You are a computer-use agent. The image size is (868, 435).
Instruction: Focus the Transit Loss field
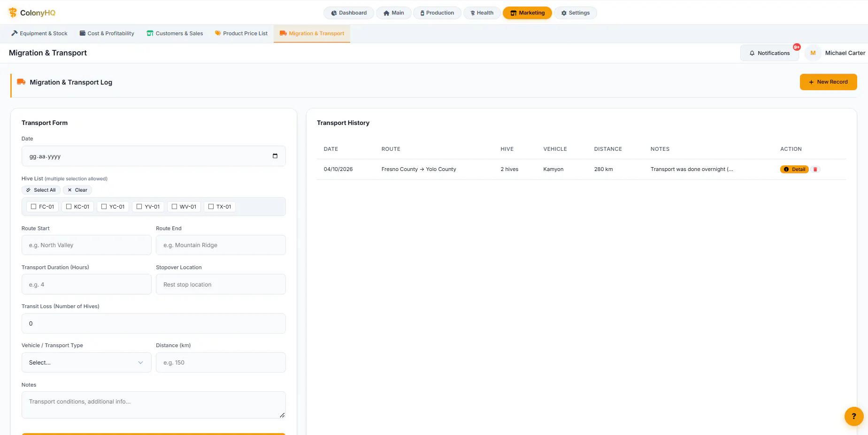[154, 324]
